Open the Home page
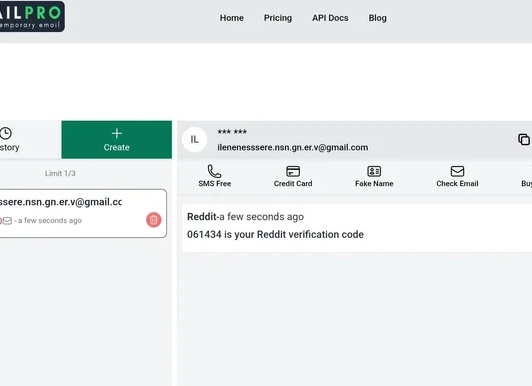This screenshot has height=386, width=532. coord(232,18)
